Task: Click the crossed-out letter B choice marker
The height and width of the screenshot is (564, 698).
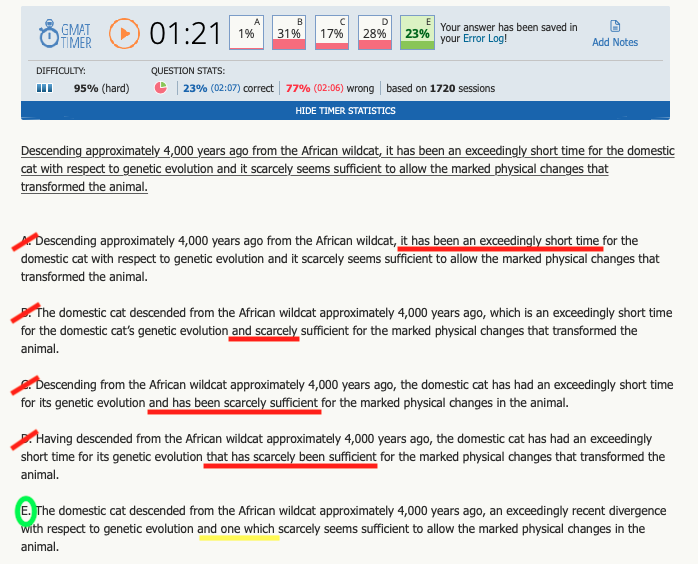Action: click(x=27, y=312)
